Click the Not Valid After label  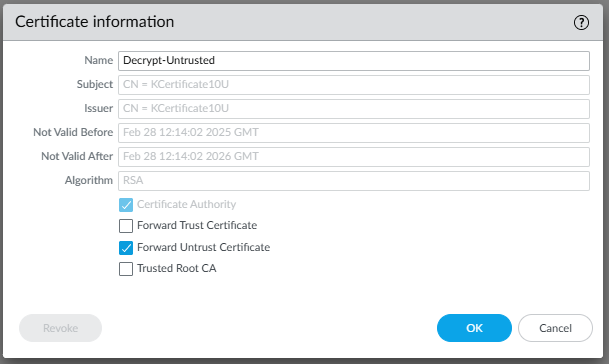pyautogui.click(x=77, y=156)
